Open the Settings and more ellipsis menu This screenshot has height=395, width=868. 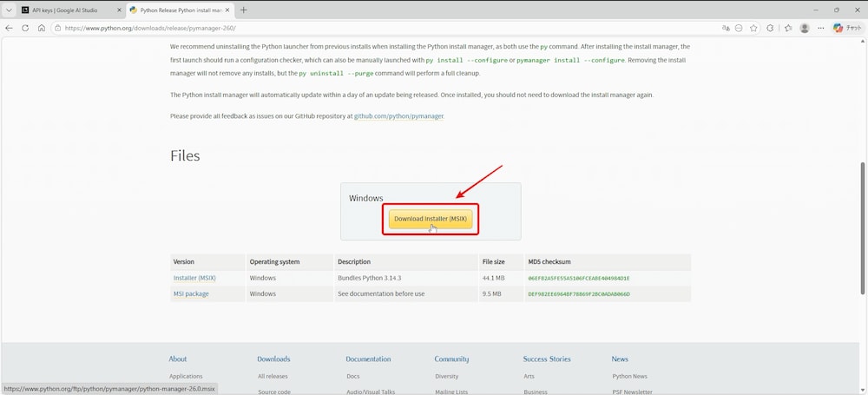(x=821, y=28)
